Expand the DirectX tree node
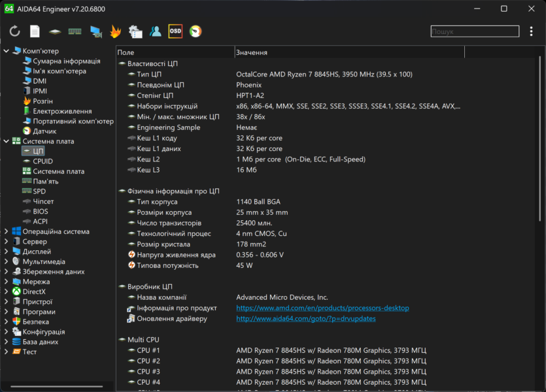This screenshot has height=392, width=546. click(x=7, y=291)
